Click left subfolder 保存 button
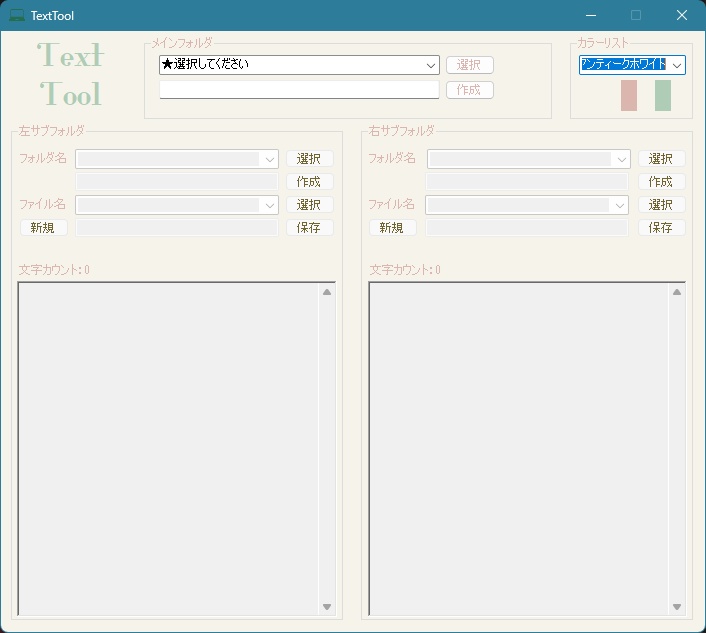Viewport: 706px width, 633px height. [x=310, y=228]
